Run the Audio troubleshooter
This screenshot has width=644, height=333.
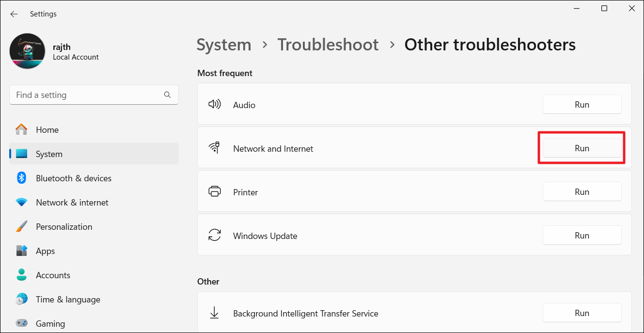pos(581,105)
